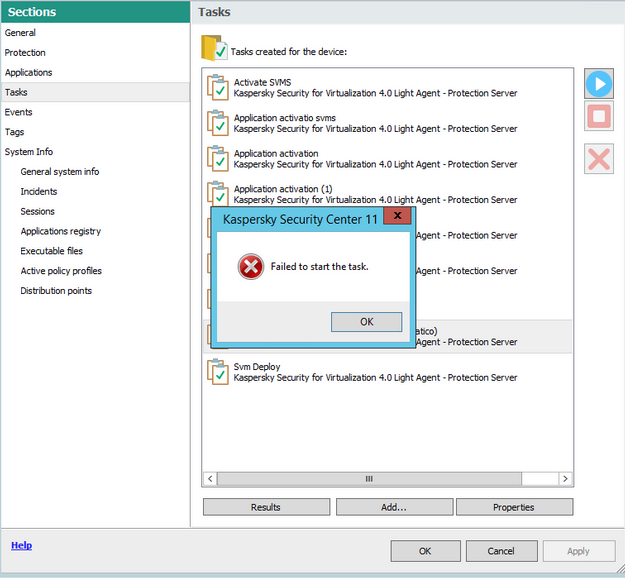Click the Activate SVMS task clipboard icon
Image resolution: width=625 pixels, height=578 pixels.
coord(218,88)
